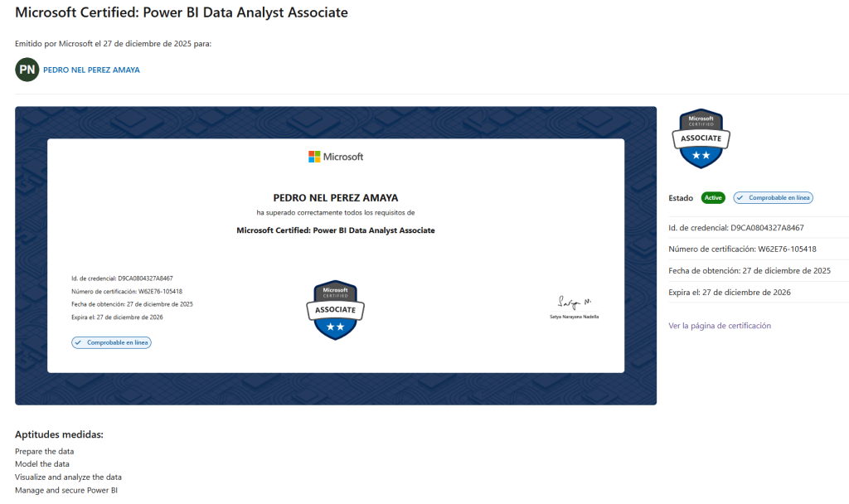
Task: Click the PN profile avatar circle
Action: (x=27, y=70)
